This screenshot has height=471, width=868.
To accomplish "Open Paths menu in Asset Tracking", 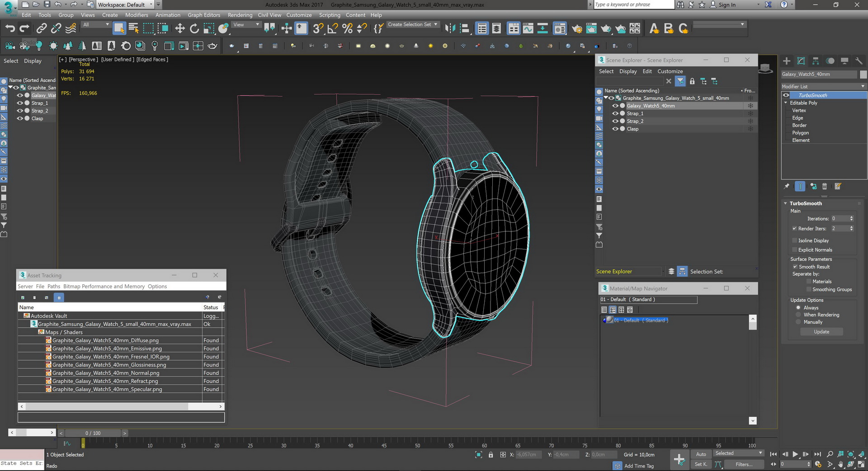I will pos(54,286).
